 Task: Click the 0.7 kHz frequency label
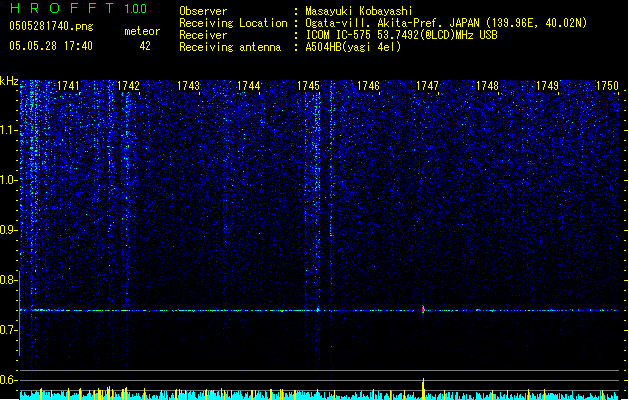click(x=8, y=330)
